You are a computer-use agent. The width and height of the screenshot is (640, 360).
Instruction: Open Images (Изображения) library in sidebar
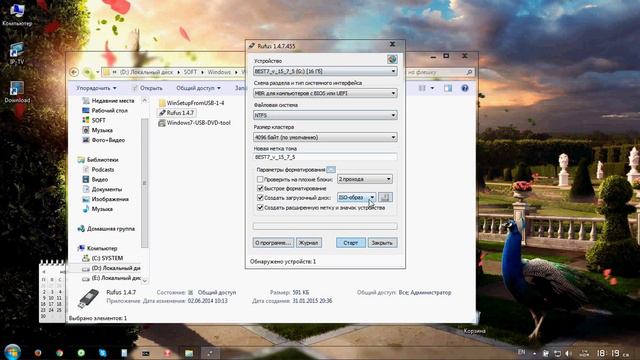105,199
